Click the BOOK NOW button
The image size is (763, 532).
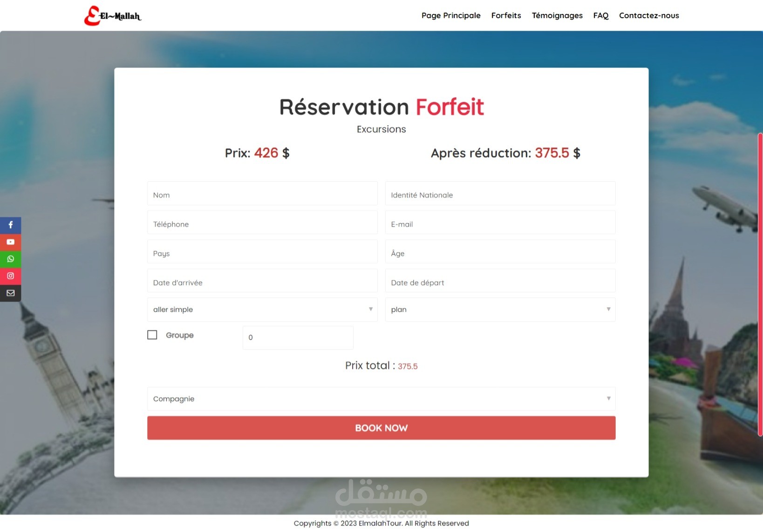381,428
